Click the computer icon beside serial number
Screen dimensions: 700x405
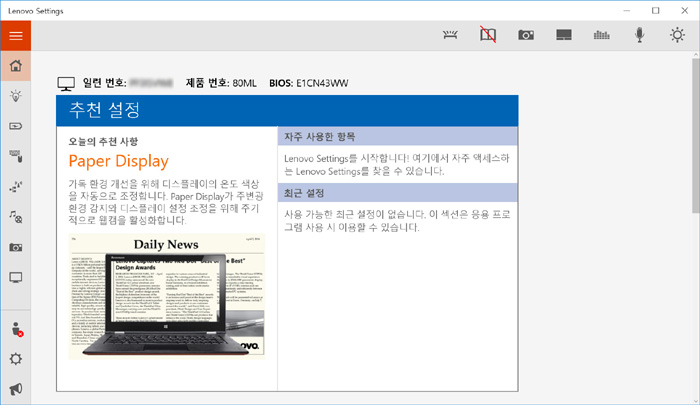(66, 84)
